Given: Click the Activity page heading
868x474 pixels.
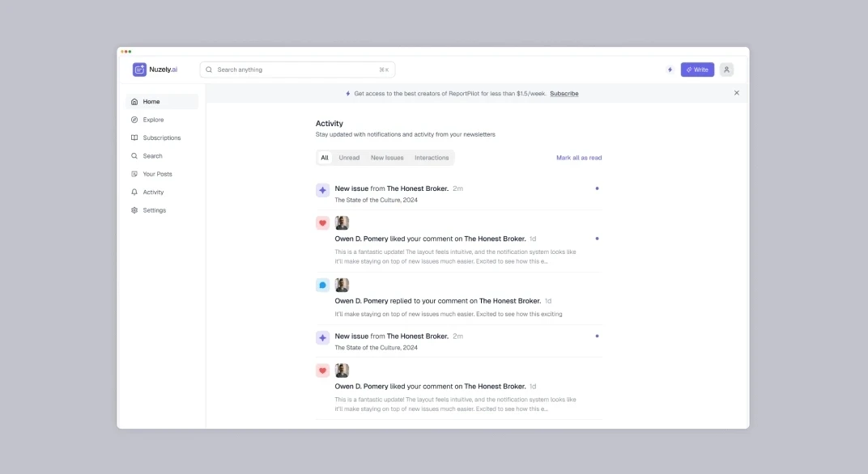Looking at the screenshot, I should 330,123.
